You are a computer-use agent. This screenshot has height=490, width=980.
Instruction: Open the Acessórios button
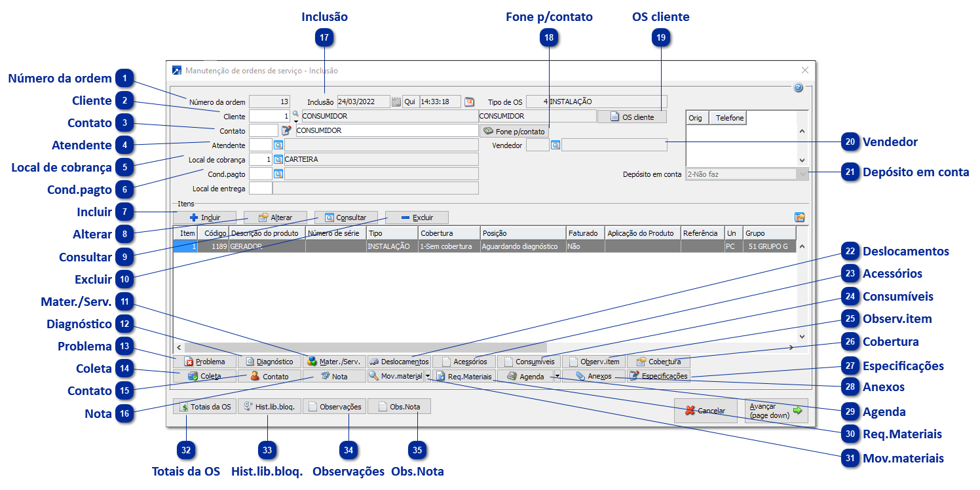[464, 362]
